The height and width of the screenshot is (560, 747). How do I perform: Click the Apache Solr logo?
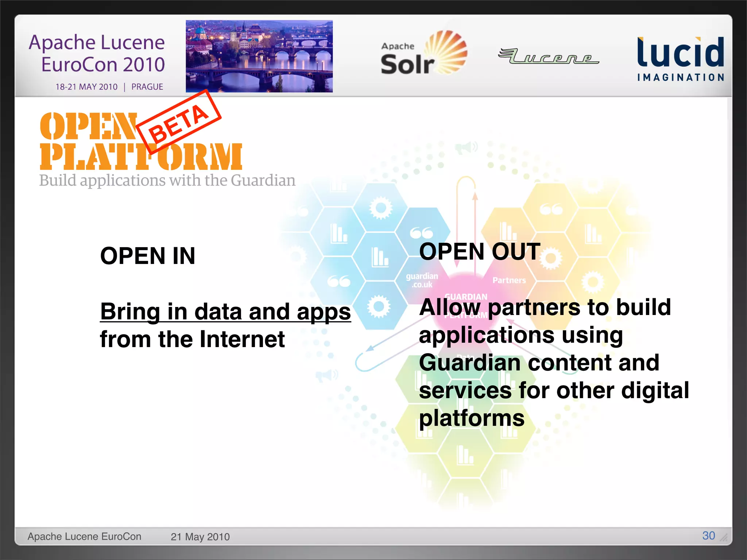click(424, 52)
